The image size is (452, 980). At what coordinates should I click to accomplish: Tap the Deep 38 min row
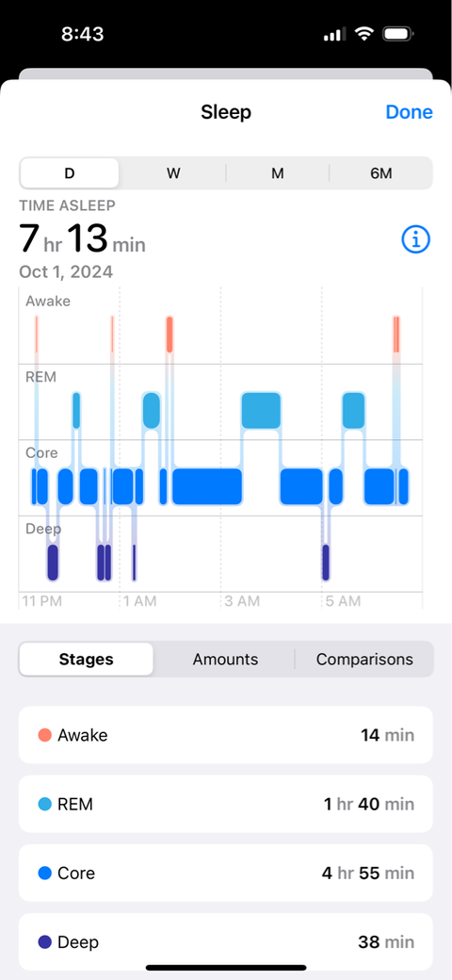225,942
